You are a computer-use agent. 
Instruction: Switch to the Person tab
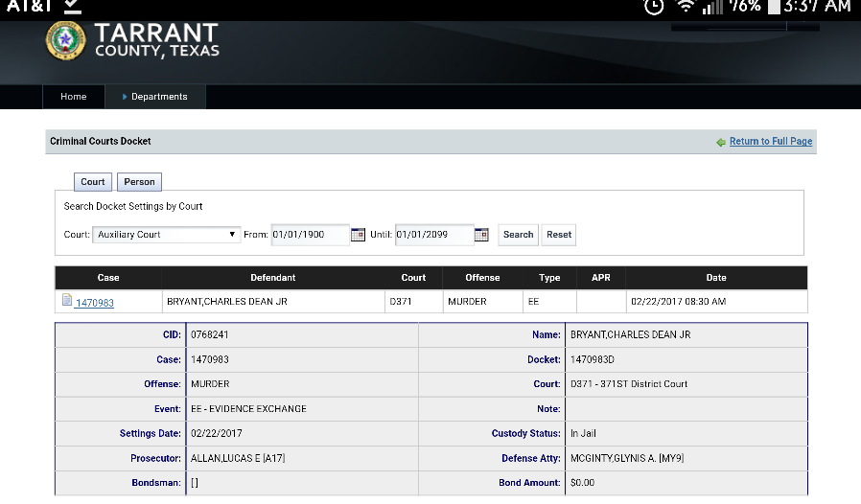[139, 182]
